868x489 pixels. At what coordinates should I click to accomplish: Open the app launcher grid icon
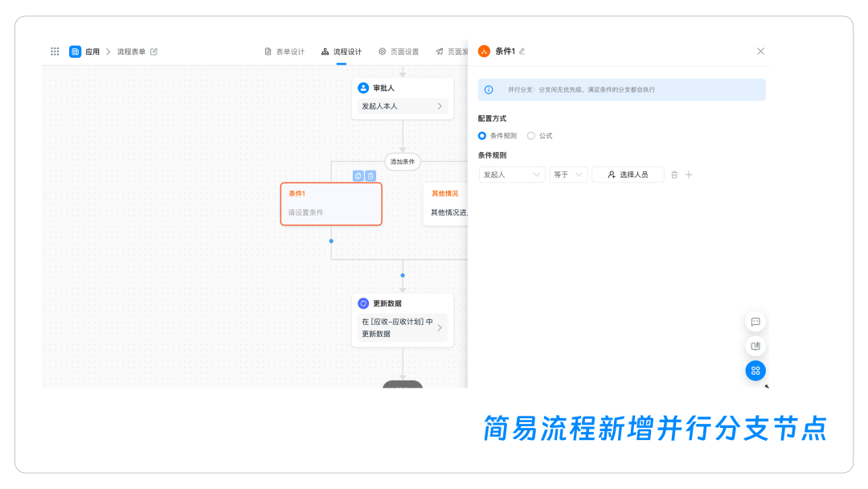pyautogui.click(x=55, y=51)
